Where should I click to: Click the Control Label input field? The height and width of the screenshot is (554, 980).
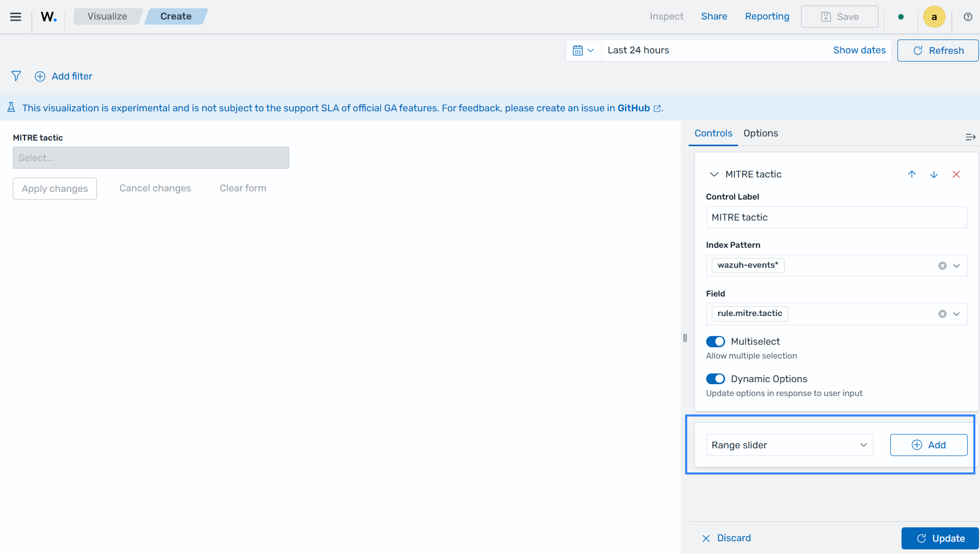[836, 217]
